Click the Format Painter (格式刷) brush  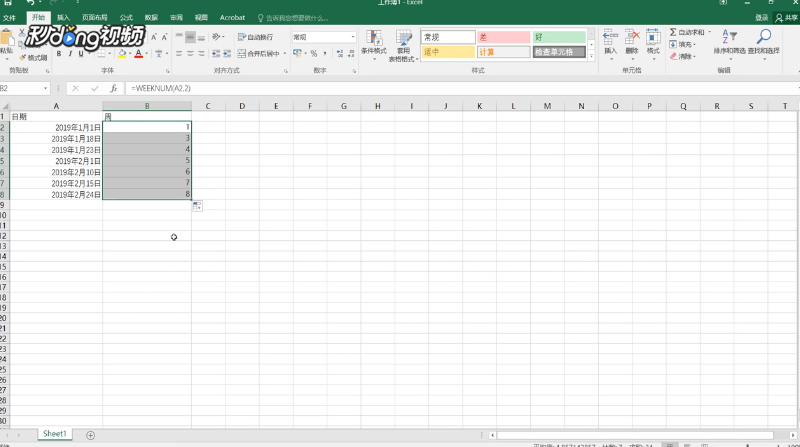34,58
